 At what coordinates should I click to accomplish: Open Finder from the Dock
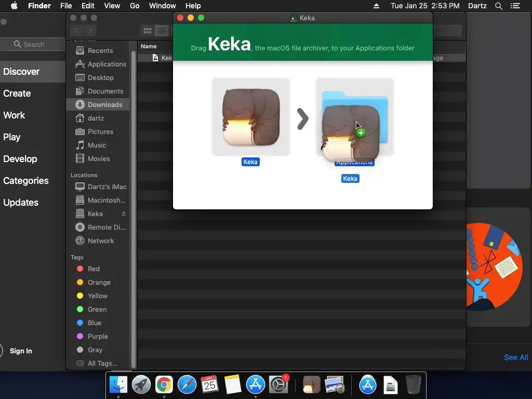(x=118, y=385)
